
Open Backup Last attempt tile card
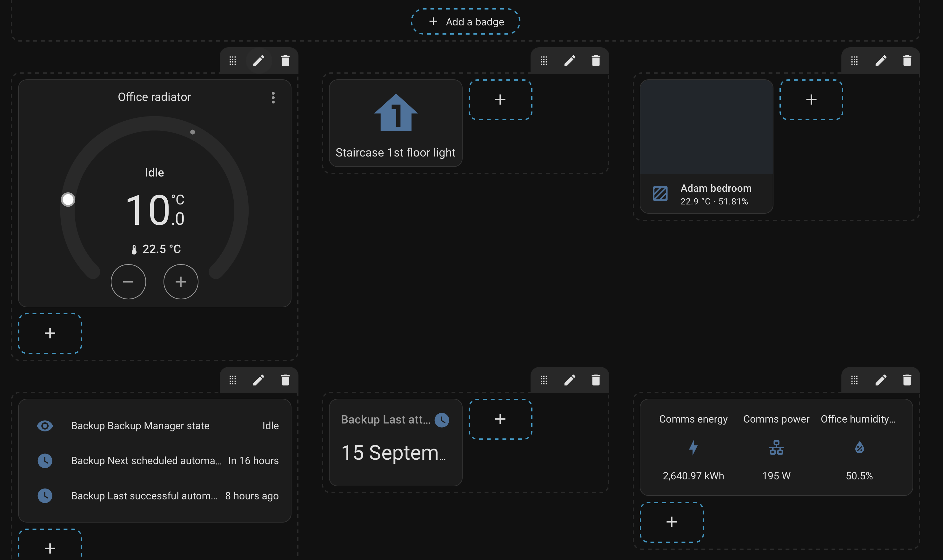click(x=396, y=442)
